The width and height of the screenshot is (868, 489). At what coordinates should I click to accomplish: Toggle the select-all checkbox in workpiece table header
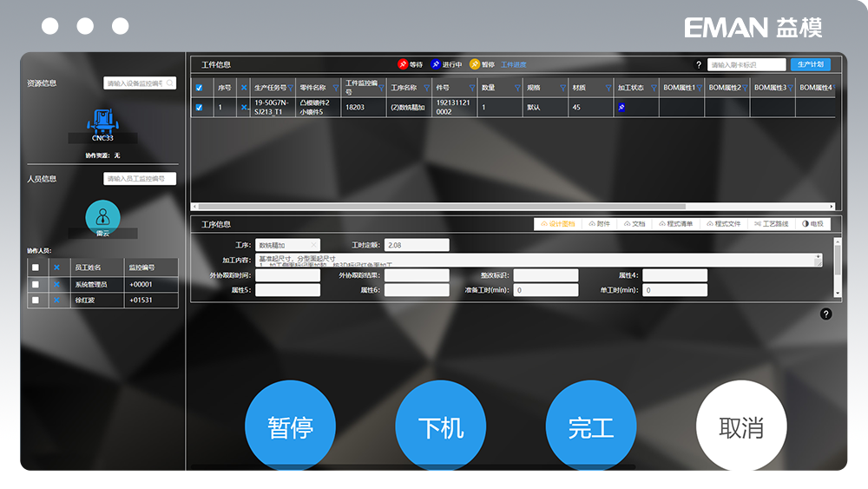[x=200, y=88]
